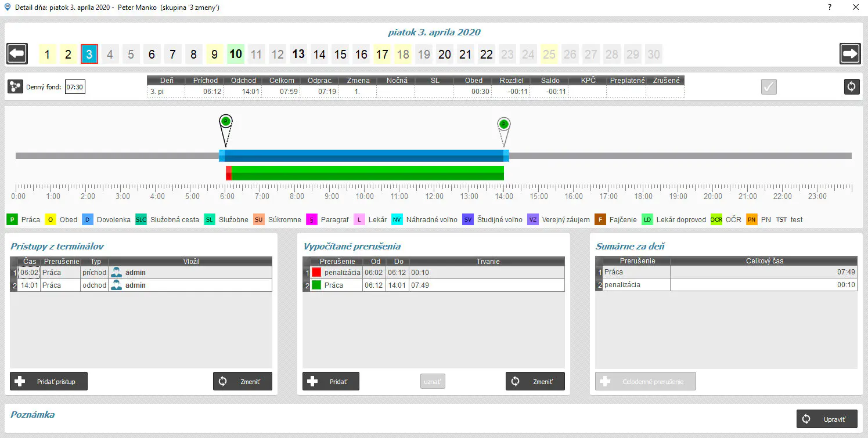Screen dimensions: 868x438
Task: Go to next day with right arrow
Action: tap(850, 54)
